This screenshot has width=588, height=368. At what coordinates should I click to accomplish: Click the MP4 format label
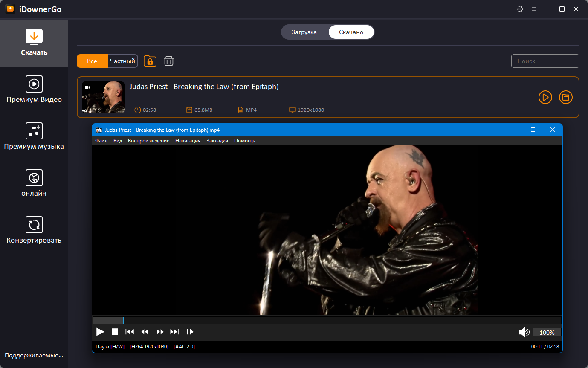pyautogui.click(x=251, y=110)
